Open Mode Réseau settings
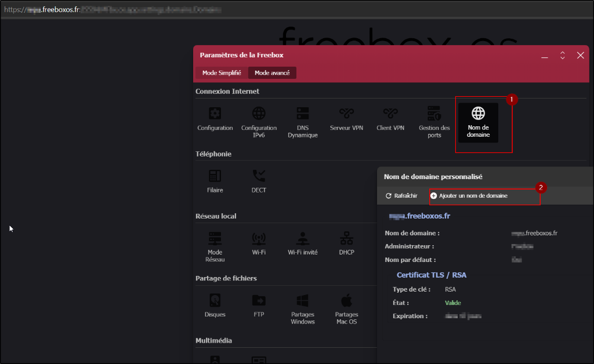594x364 pixels. click(x=215, y=247)
